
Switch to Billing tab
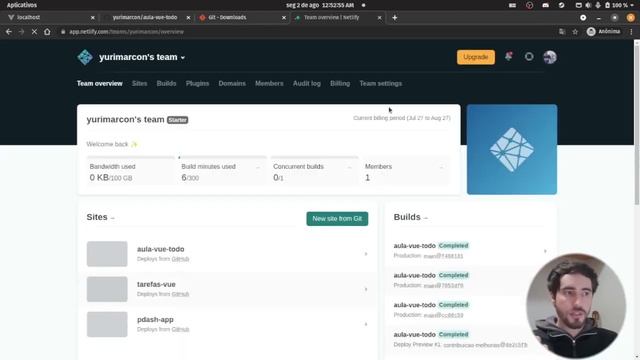(340, 83)
